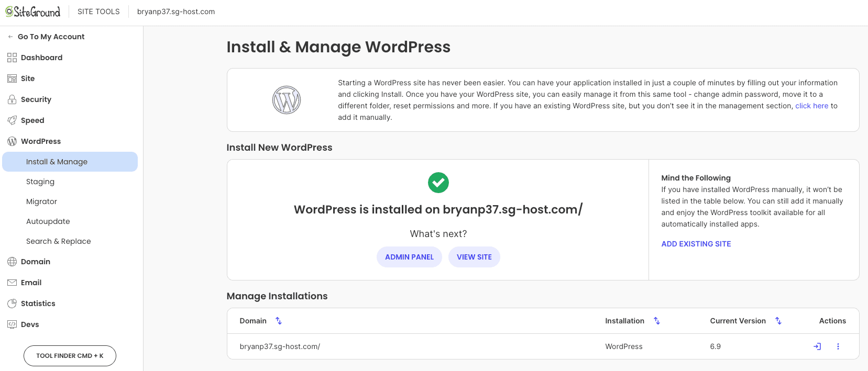Click the Domain globe icon
The height and width of the screenshot is (371, 868).
[x=12, y=262]
